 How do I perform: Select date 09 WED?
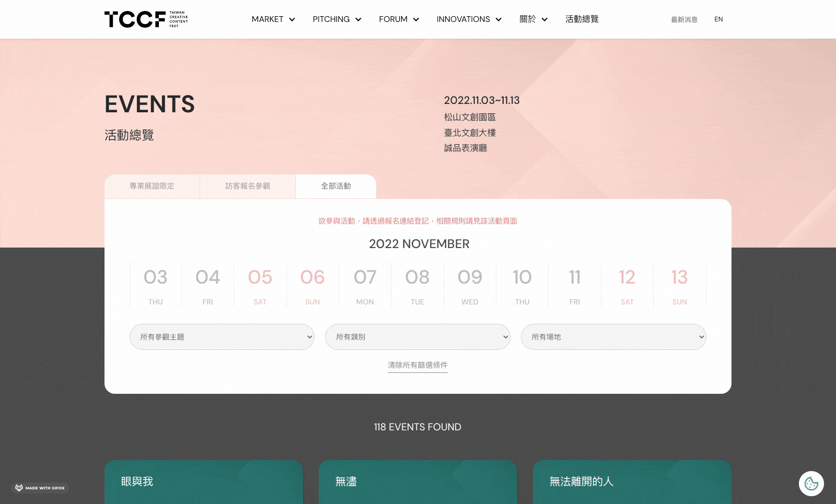tap(470, 285)
